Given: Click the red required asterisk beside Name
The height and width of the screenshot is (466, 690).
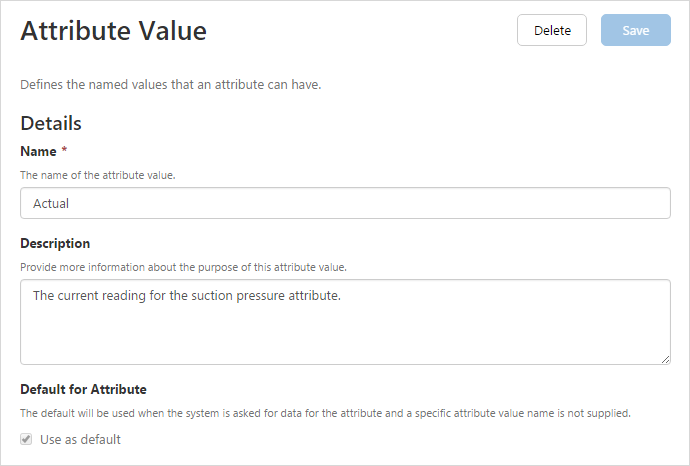Looking at the screenshot, I should click(64, 151).
